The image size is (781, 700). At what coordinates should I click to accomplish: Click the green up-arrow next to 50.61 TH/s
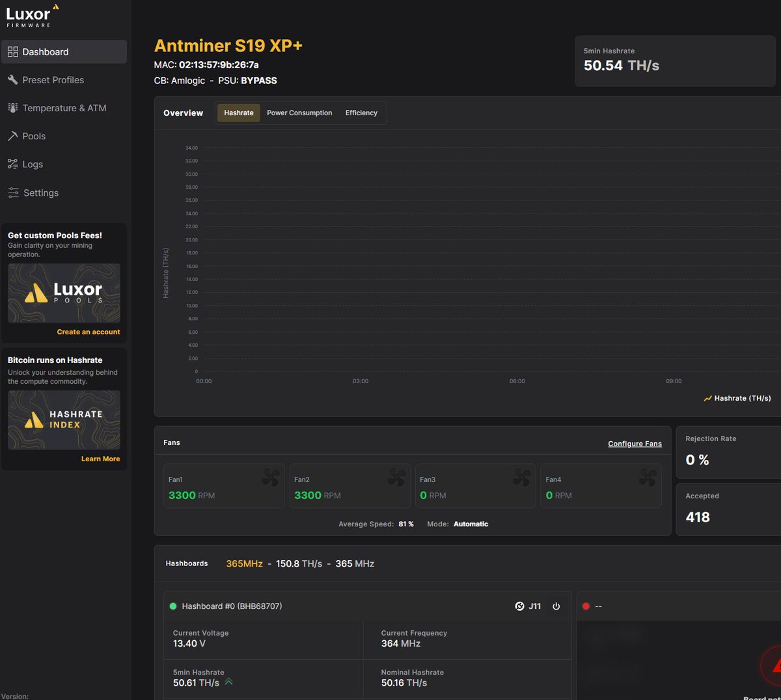228,682
